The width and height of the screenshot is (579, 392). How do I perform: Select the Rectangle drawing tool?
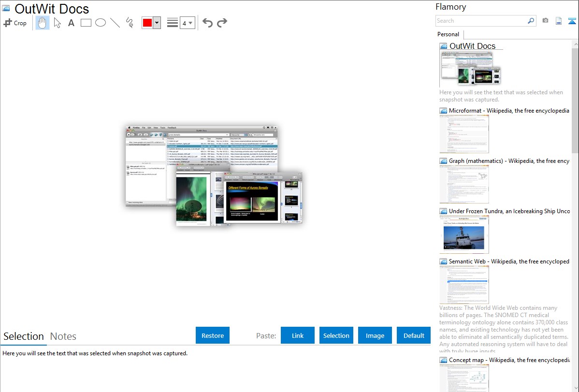pyautogui.click(x=86, y=23)
